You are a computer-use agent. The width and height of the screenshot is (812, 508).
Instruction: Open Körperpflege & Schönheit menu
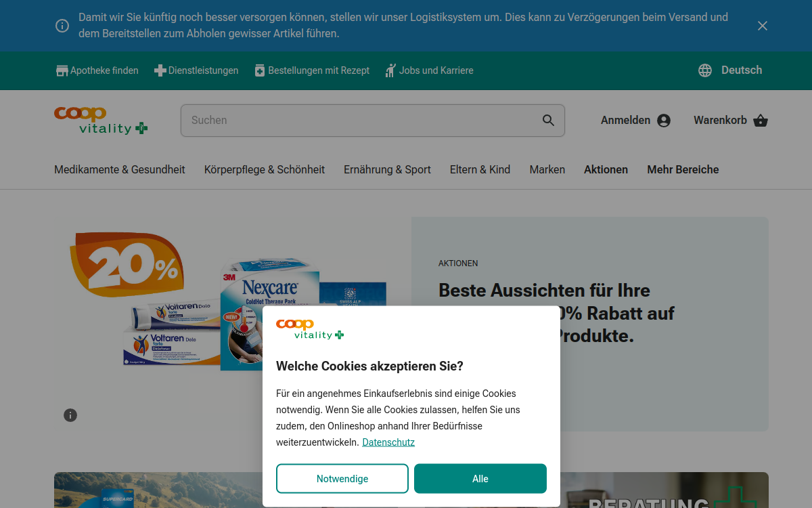coord(265,170)
